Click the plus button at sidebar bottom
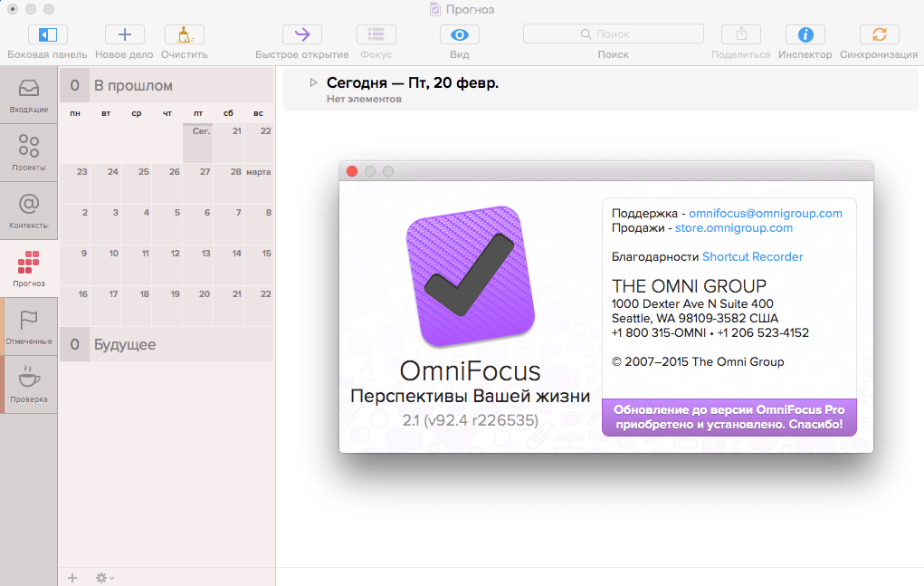924x586 pixels. pos(72,578)
